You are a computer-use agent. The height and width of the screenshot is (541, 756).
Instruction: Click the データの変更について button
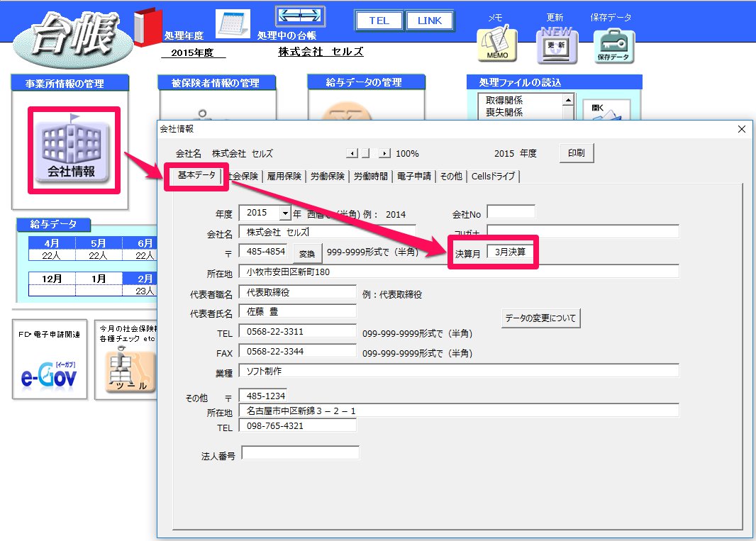540,318
